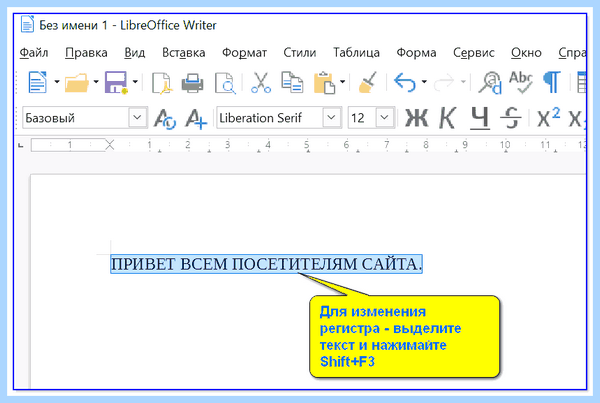The width and height of the screenshot is (600, 403).
Task: Open the Стили menu
Action: (x=300, y=53)
